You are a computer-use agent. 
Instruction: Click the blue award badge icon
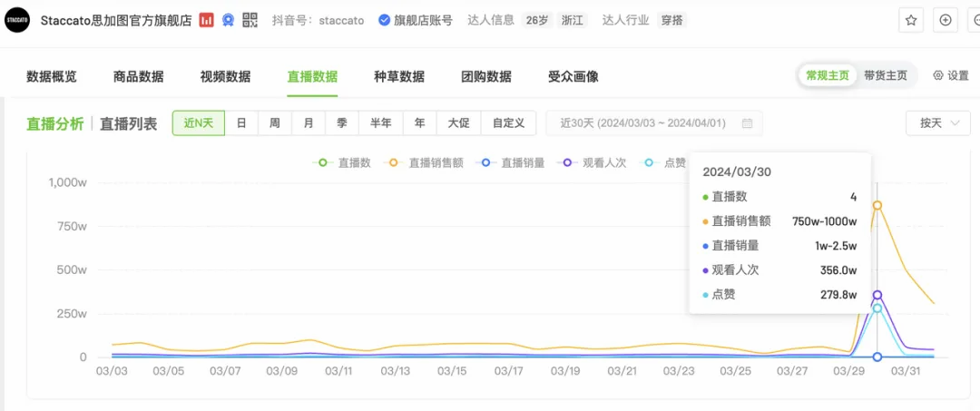229,20
